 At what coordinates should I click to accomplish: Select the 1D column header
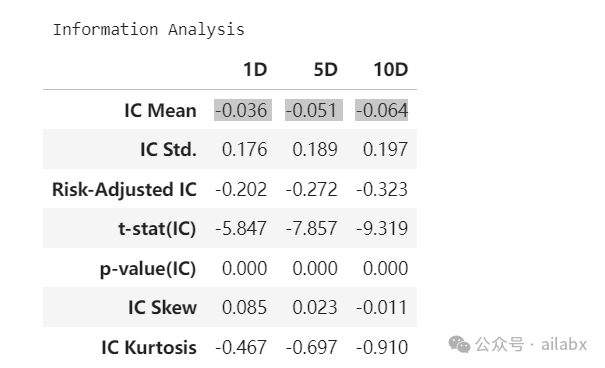click(255, 70)
